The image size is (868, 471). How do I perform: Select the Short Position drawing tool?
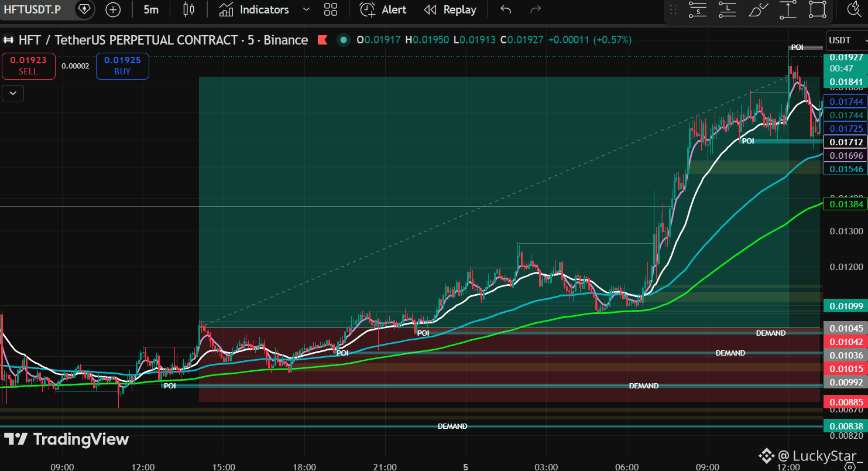coord(697,9)
